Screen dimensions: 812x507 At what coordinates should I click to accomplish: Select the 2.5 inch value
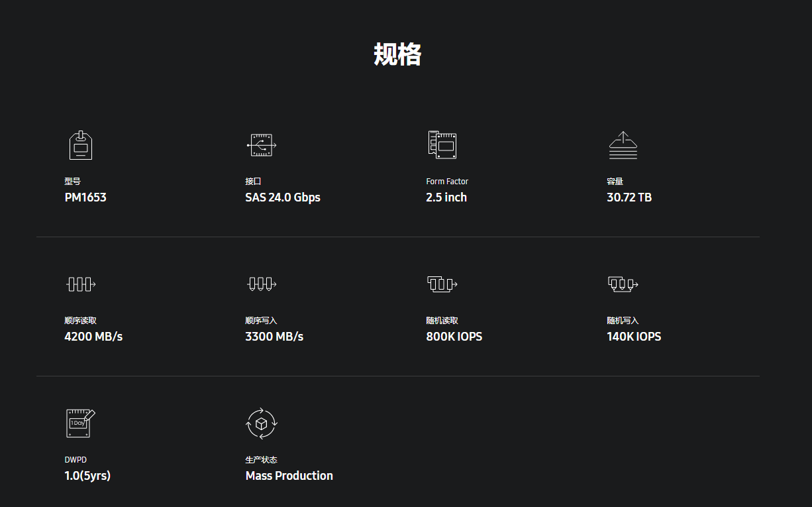[x=446, y=197]
